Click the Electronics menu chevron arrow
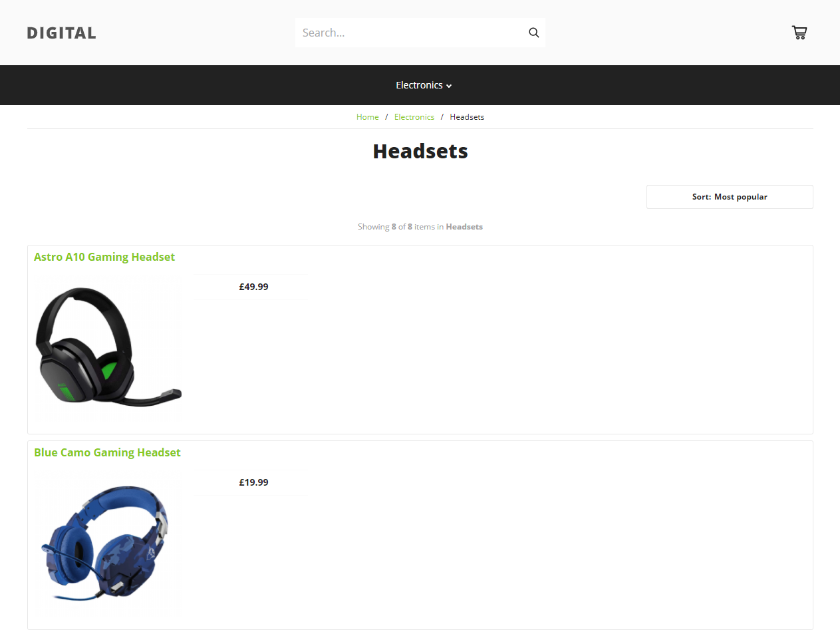 449,86
